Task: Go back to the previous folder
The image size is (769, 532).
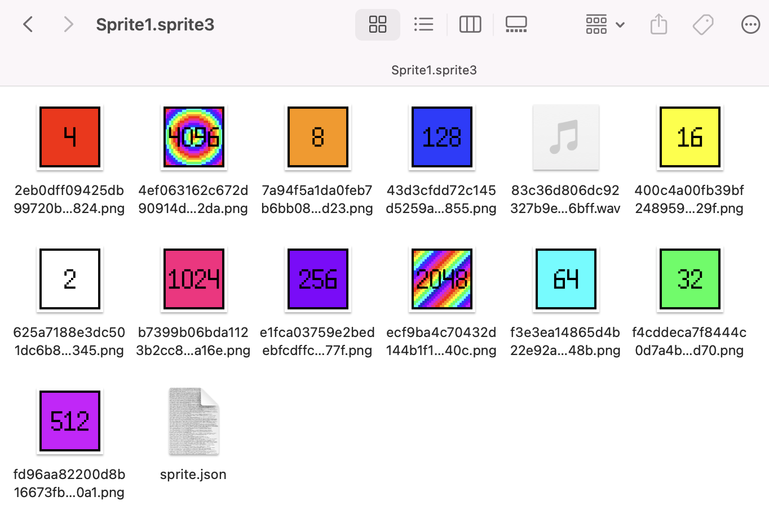Action: click(28, 24)
